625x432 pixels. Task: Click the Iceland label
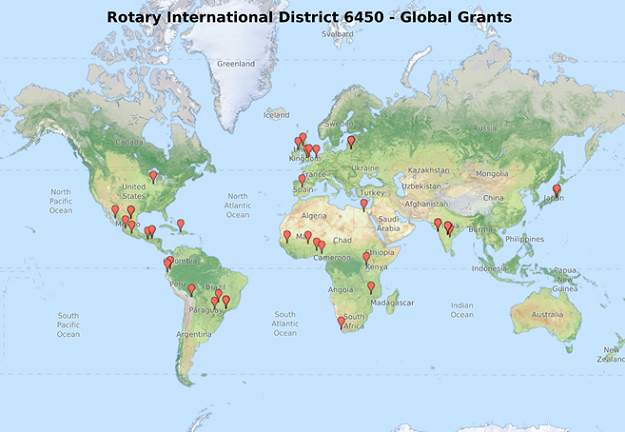276,115
